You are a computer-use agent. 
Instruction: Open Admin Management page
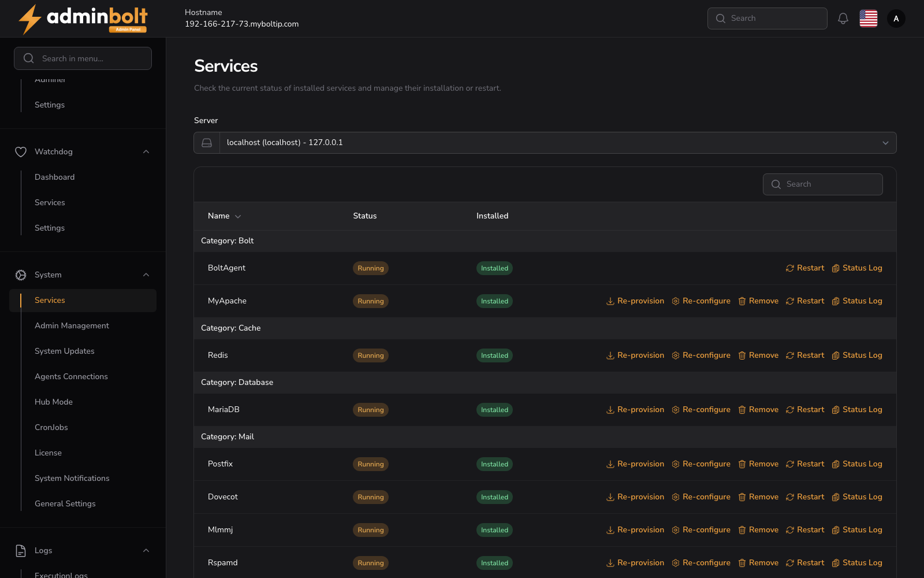tap(72, 326)
